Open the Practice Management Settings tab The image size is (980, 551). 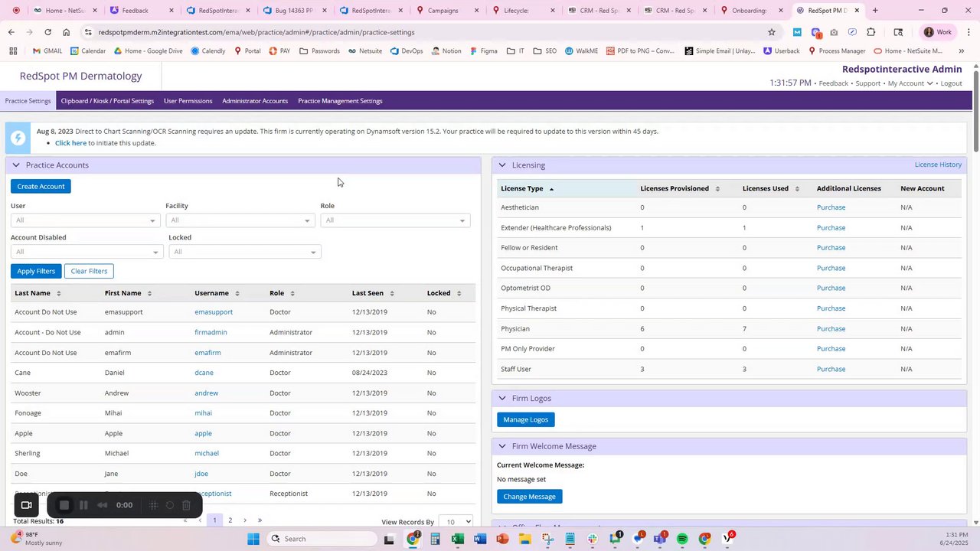coord(340,101)
